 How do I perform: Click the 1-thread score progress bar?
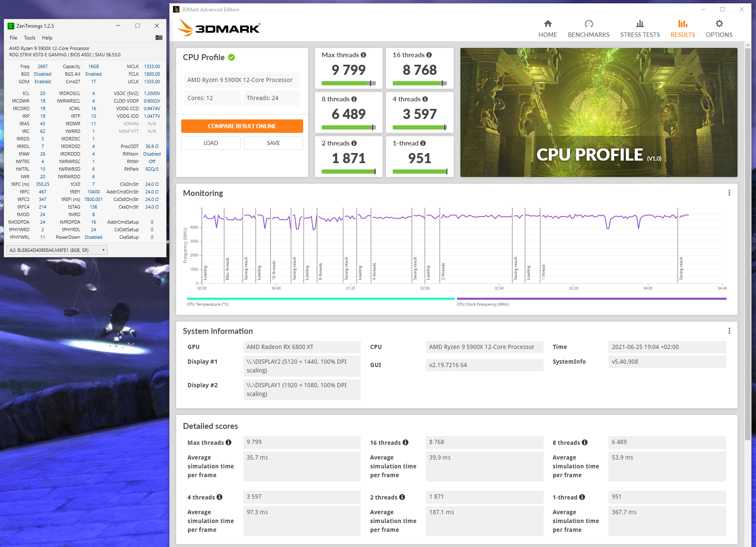coord(420,172)
